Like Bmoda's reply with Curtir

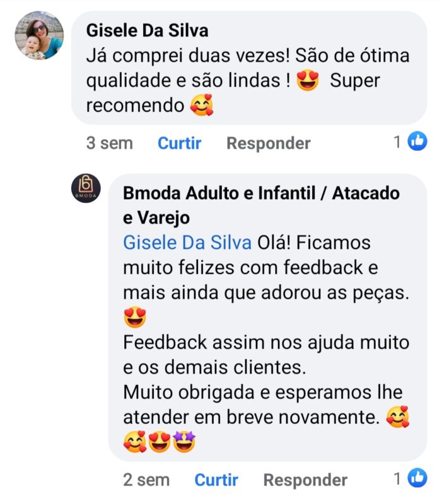pos(216,480)
